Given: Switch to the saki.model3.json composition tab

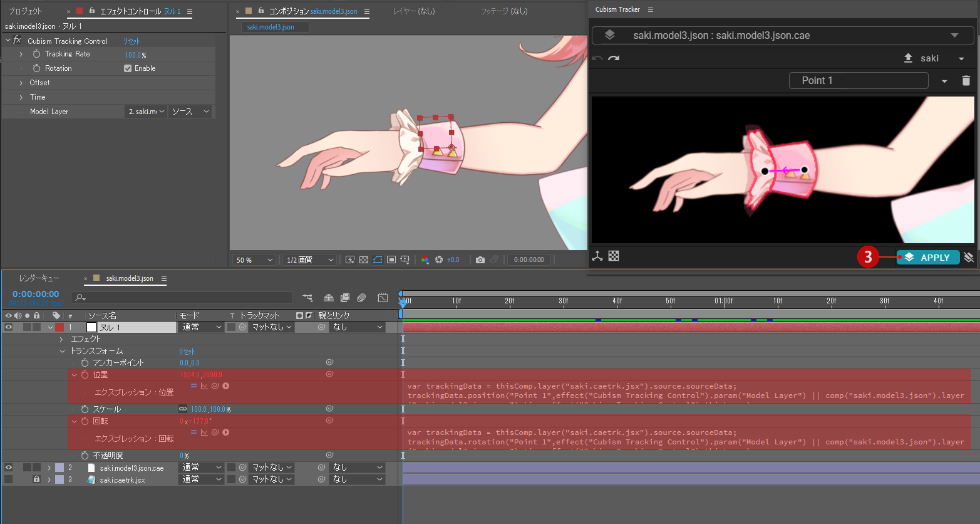Looking at the screenshot, I should [274, 27].
